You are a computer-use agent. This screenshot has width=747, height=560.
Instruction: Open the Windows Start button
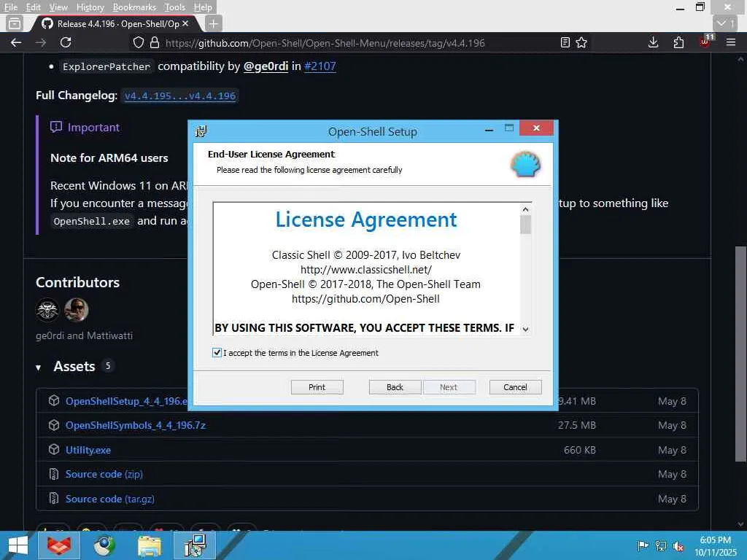(x=18, y=545)
